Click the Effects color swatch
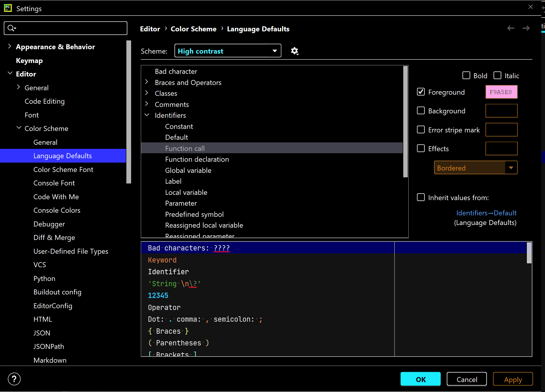 (502, 149)
